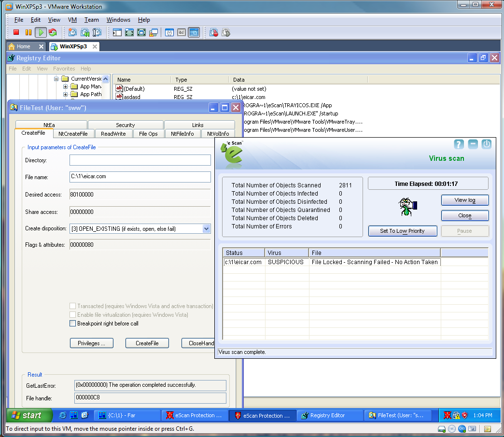Image resolution: width=504 pixels, height=437 pixels.
Task: Click the eScan power icon in scan window
Action: pos(486,144)
